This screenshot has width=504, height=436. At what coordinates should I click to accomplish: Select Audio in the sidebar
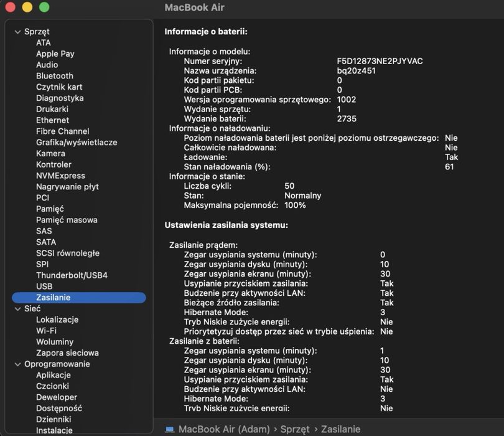pos(47,65)
